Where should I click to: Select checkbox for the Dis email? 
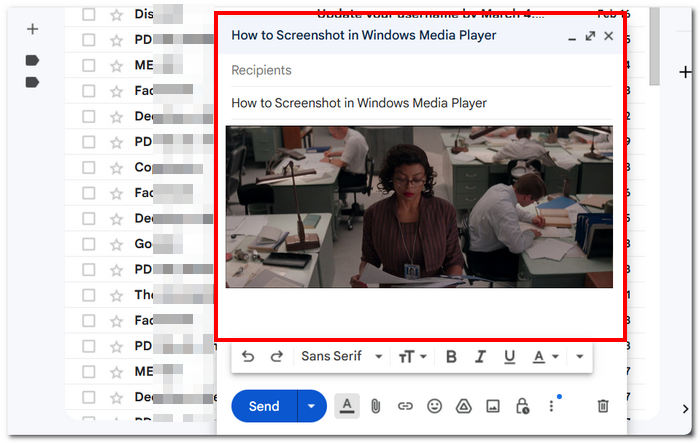click(x=88, y=14)
